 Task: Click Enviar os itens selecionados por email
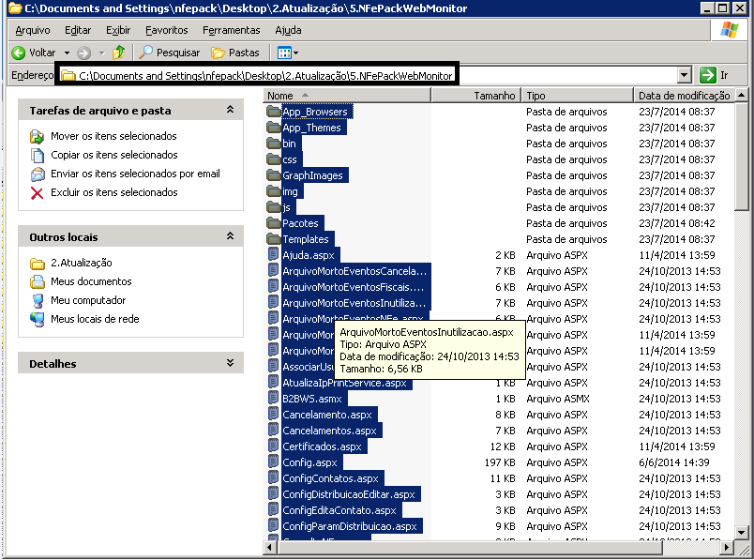[135, 174]
